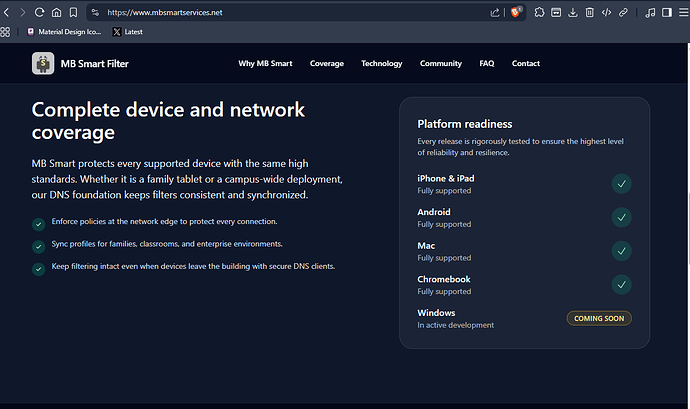Open the Material Design Icons bookmark
This screenshot has height=409, width=690.
coord(64,32)
